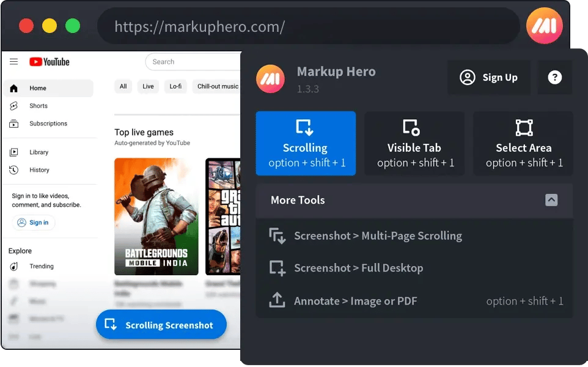Image resolution: width=588 pixels, height=367 pixels.
Task: Click the Markup Hero logo
Action: click(270, 78)
